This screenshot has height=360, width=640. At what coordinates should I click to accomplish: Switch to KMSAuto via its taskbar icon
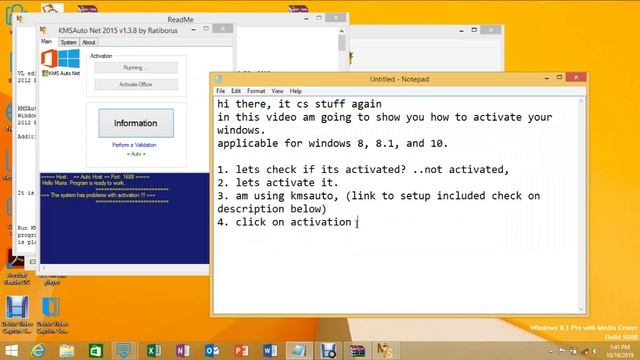click(384, 351)
